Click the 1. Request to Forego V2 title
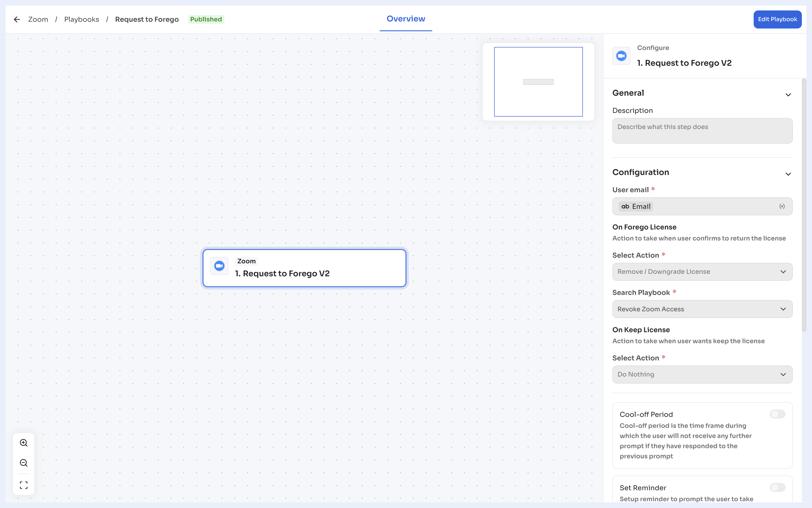The height and width of the screenshot is (508, 812). pyautogui.click(x=684, y=63)
